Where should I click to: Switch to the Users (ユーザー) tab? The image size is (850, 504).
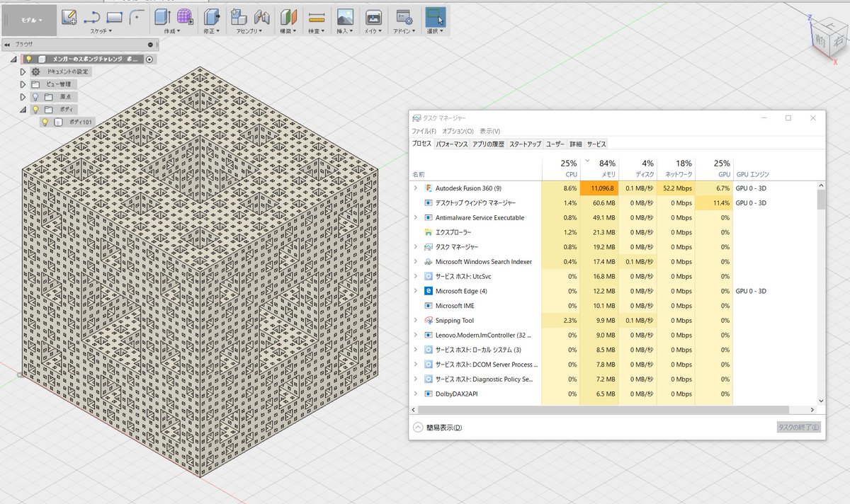(555, 144)
